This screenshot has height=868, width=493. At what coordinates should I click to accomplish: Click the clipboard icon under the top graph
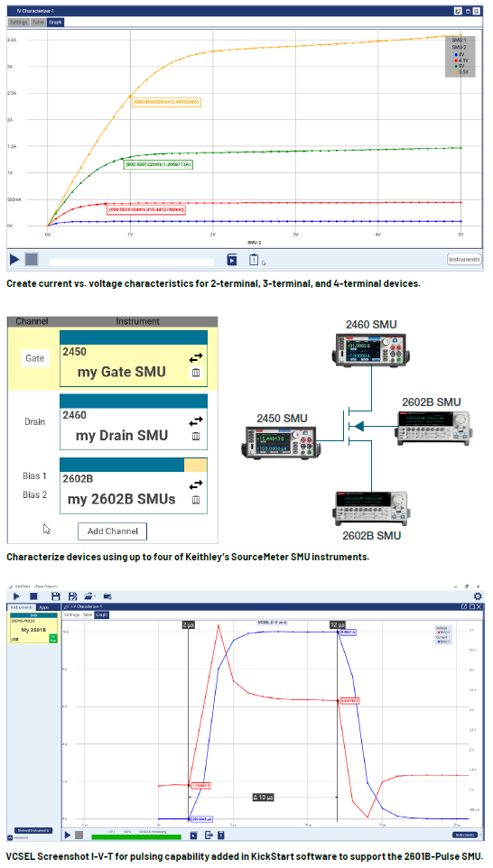coord(253,259)
